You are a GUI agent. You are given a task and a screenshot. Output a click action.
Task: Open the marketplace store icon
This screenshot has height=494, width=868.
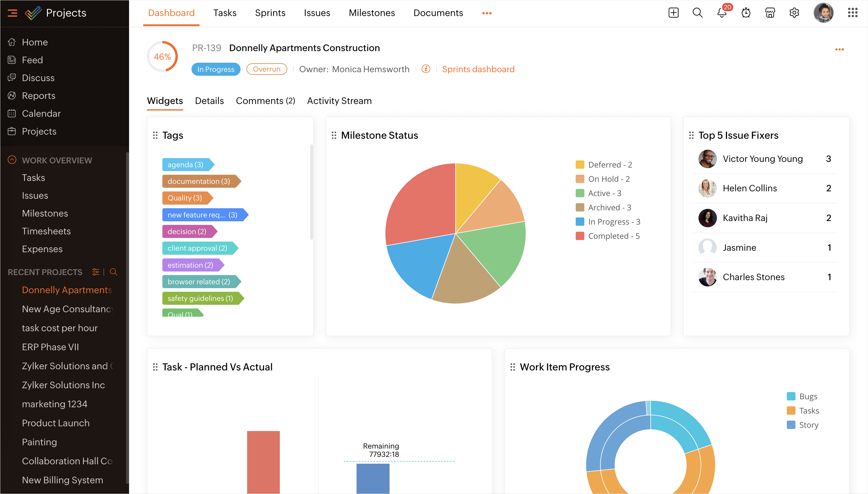coord(770,13)
